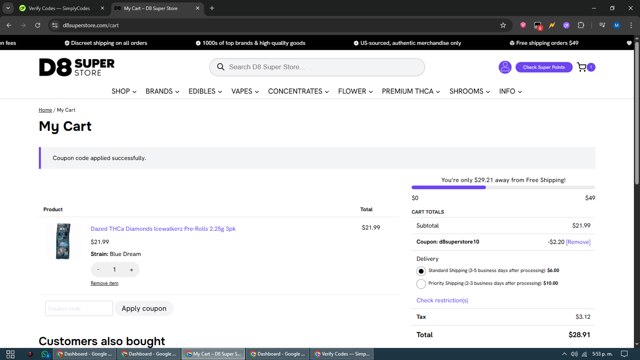Expand the VAPES menu
640x360 pixels.
[x=245, y=91]
